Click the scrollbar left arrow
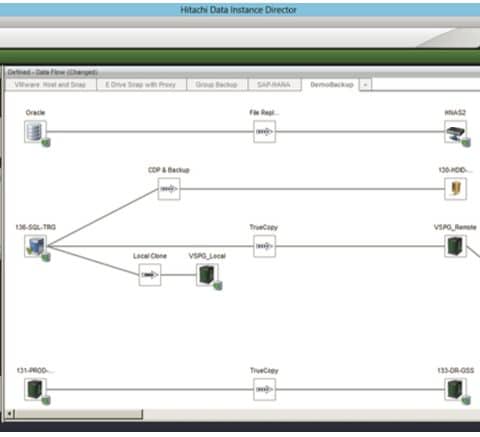Viewport: 480px width, 437px height. pyautogui.click(x=10, y=414)
